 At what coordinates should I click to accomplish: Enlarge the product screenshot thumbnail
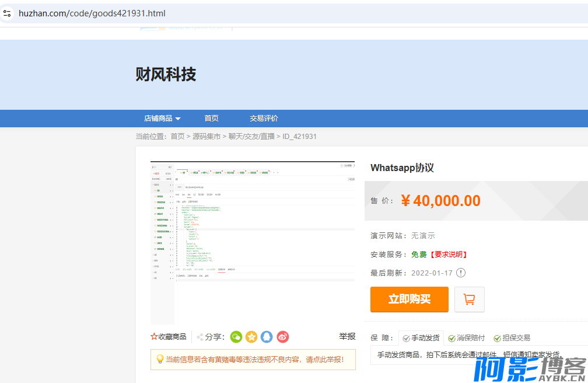point(253,242)
